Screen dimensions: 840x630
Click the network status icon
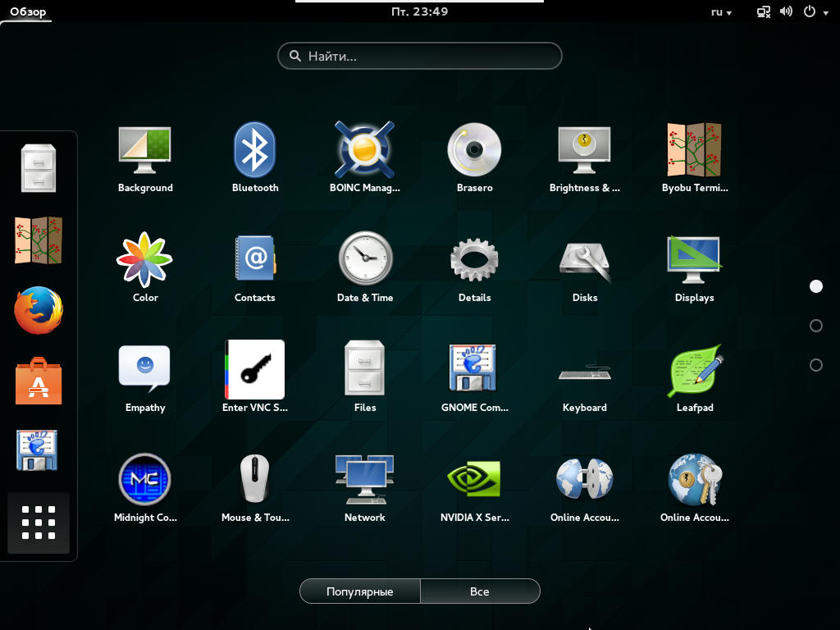coord(764,11)
